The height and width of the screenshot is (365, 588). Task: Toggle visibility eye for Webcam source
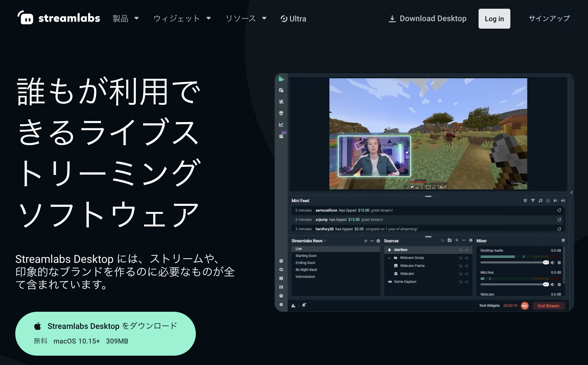pos(467,274)
